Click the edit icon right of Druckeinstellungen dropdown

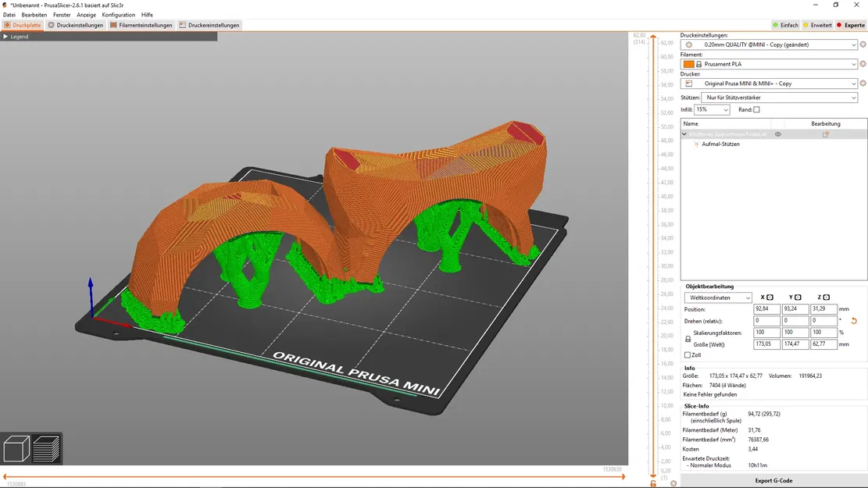click(x=863, y=45)
